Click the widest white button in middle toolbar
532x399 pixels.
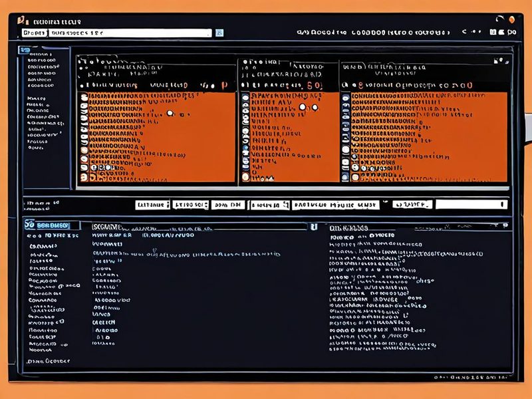pyautogui.click(x=336, y=205)
